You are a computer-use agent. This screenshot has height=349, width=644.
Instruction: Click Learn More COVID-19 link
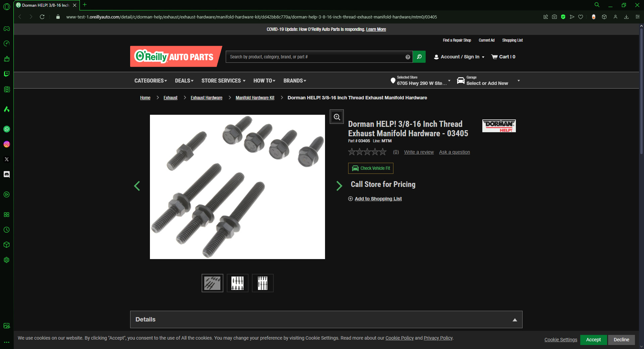(376, 29)
